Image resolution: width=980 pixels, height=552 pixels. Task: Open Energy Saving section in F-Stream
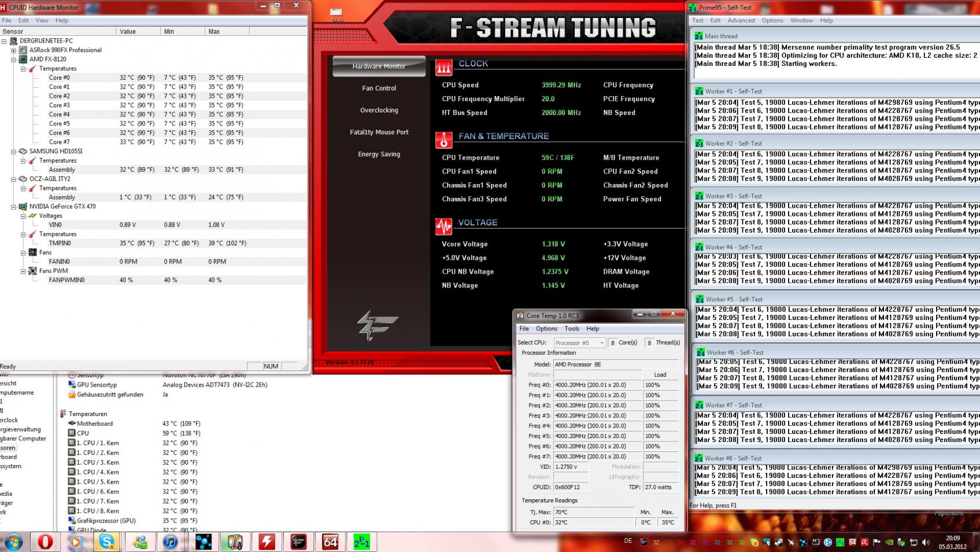379,154
